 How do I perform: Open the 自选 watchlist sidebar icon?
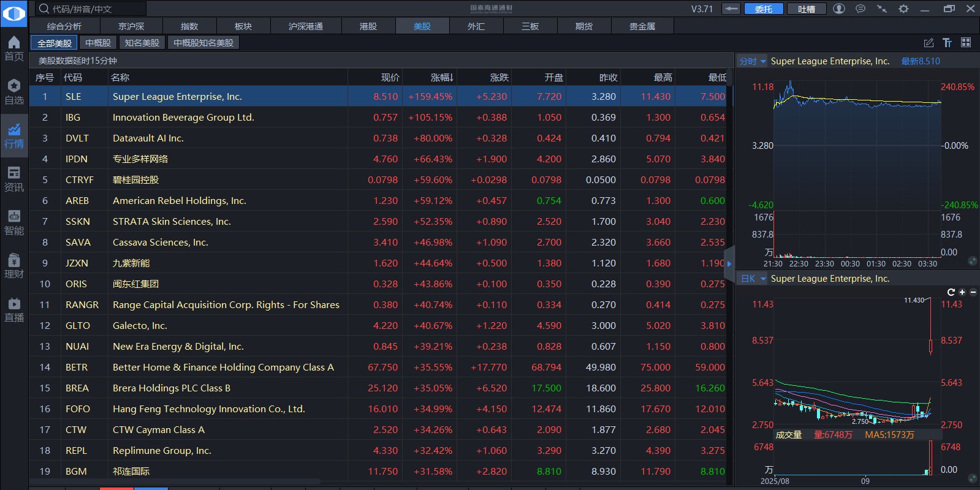tap(14, 92)
